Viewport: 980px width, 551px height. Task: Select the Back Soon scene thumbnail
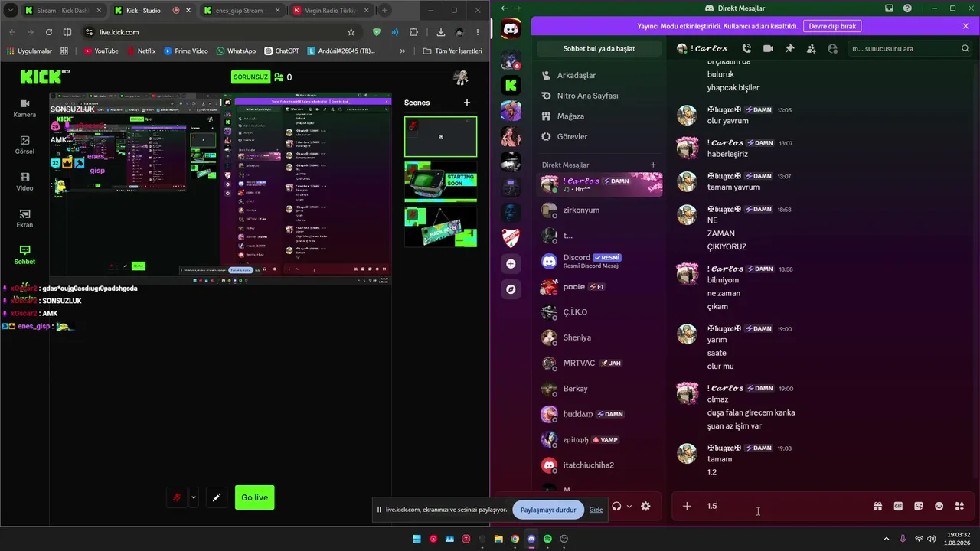[440, 227]
